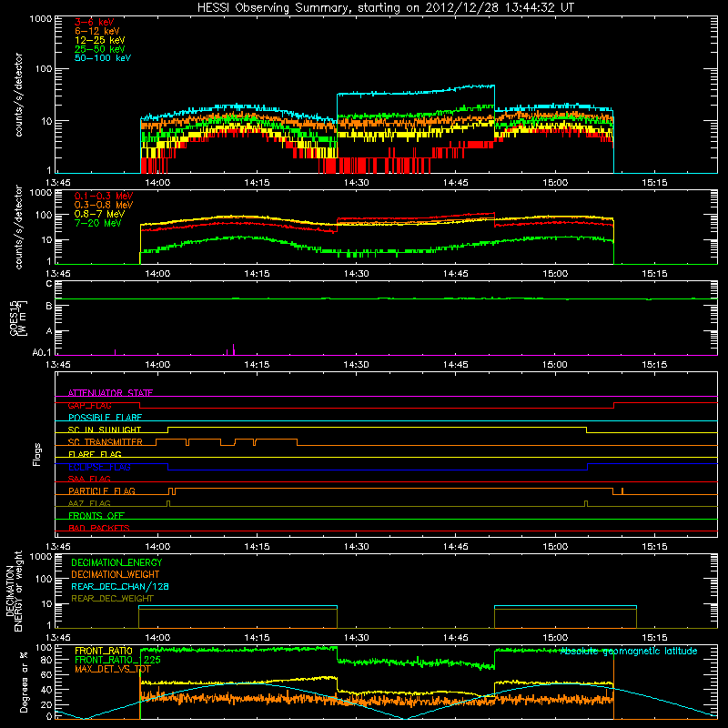Image resolution: width=728 pixels, height=728 pixels.
Task: Select the blue ECLIPSE_FLAG label
Action: pos(99,467)
